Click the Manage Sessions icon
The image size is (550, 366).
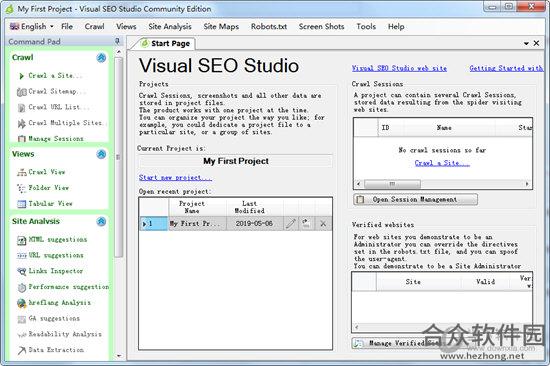click(x=21, y=139)
